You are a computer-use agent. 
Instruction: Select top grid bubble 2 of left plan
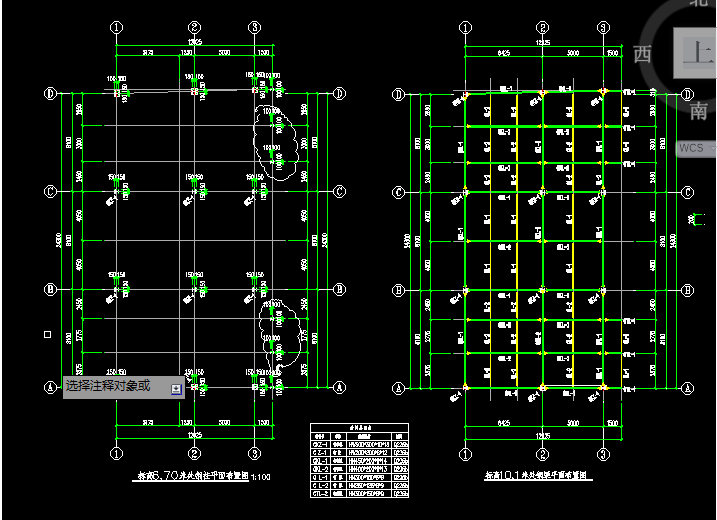pyautogui.click(x=194, y=27)
